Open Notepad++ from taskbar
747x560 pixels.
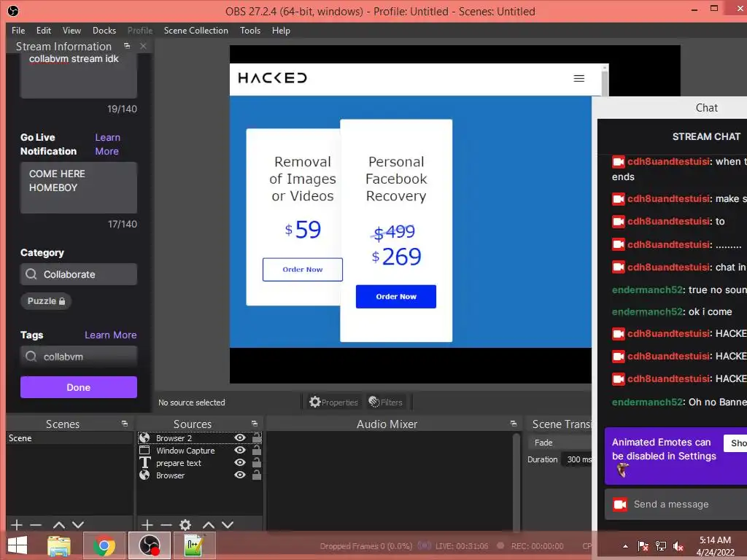194,545
